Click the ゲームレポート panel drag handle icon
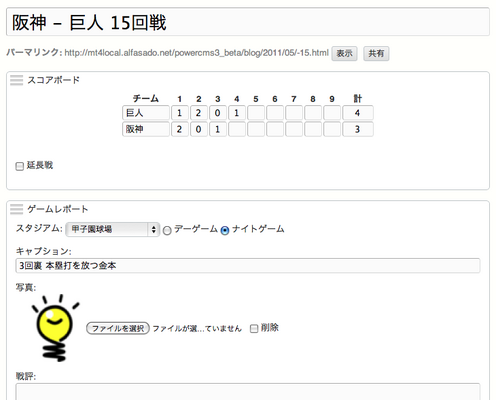Screen dimensions: 496x400 16,209
